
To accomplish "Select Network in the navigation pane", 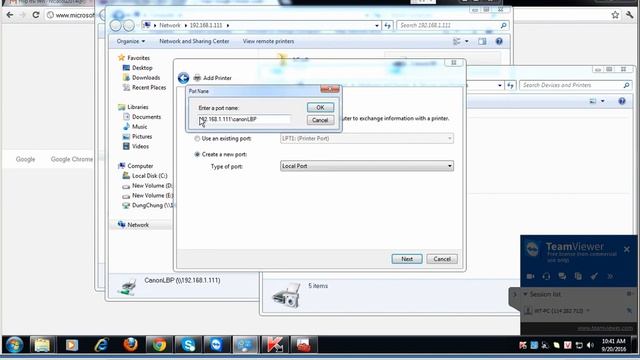I will [133, 224].
